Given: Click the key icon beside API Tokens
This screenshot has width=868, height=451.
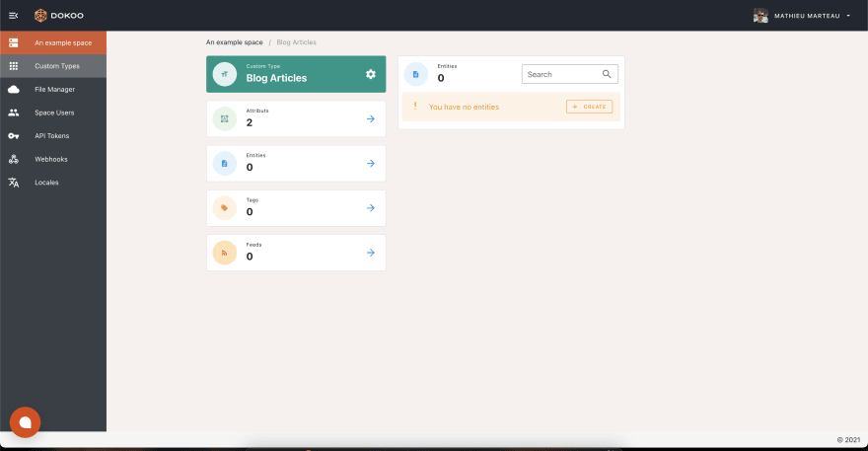Looking at the screenshot, I should click(13, 136).
